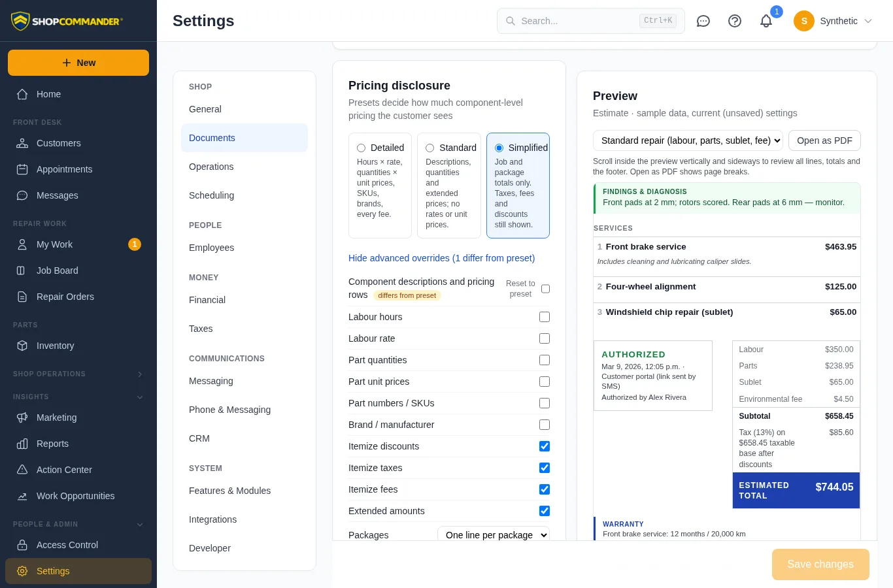Open the Documents settings tab
The width and height of the screenshot is (893, 588).
point(244,138)
